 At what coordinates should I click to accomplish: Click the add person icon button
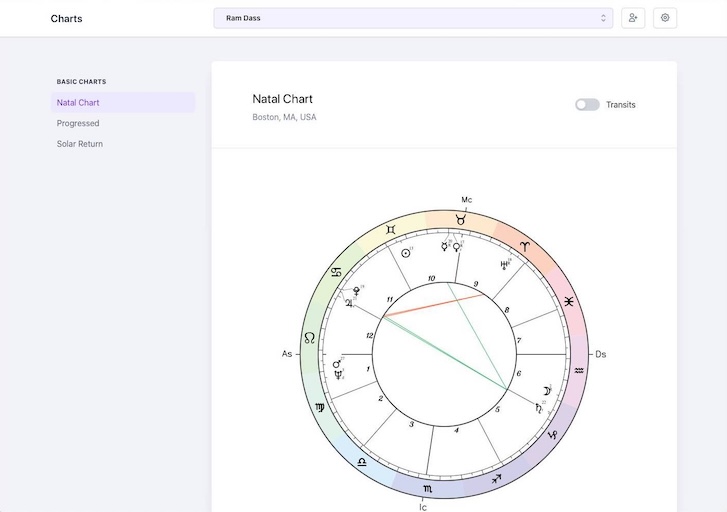click(x=632, y=18)
